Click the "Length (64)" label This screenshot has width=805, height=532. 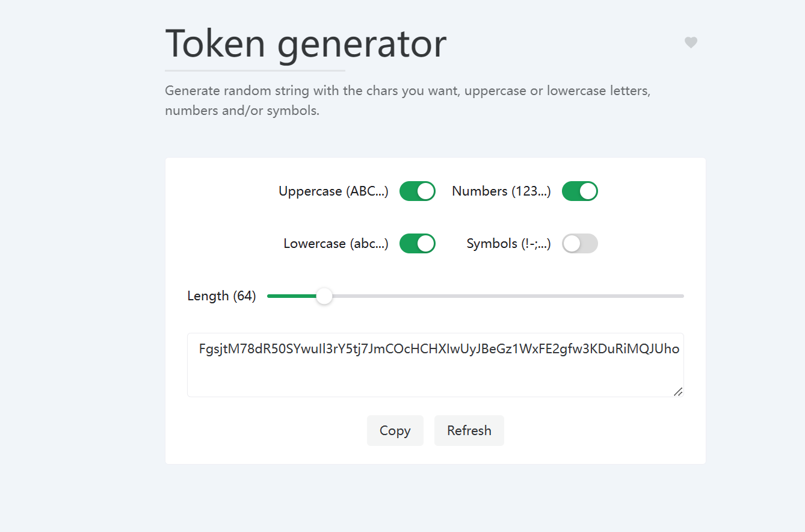tap(221, 296)
